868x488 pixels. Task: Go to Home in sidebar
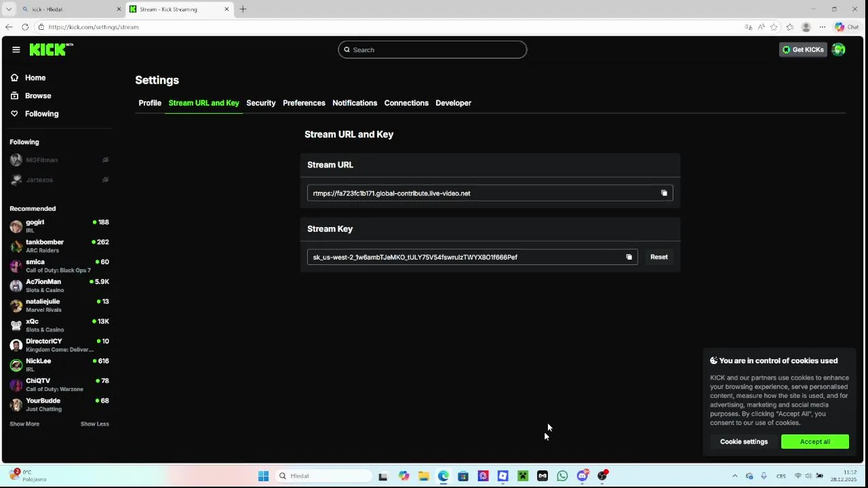tap(28, 77)
